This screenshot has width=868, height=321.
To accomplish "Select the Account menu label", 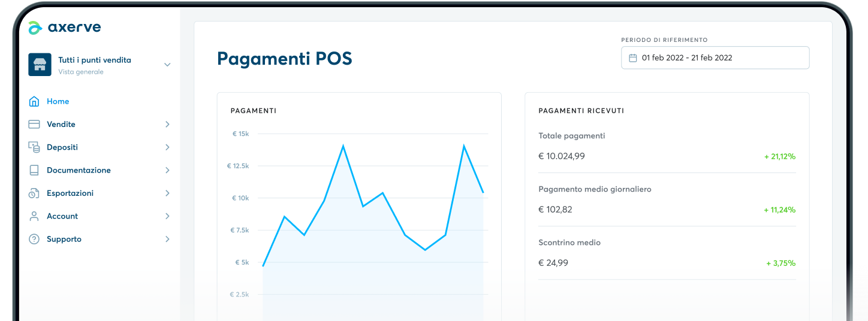I will (62, 216).
